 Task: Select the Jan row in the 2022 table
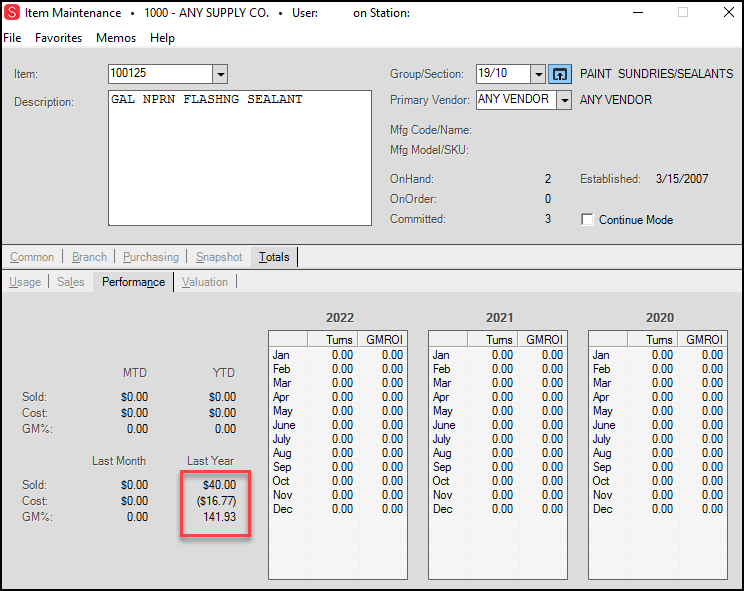(338, 355)
